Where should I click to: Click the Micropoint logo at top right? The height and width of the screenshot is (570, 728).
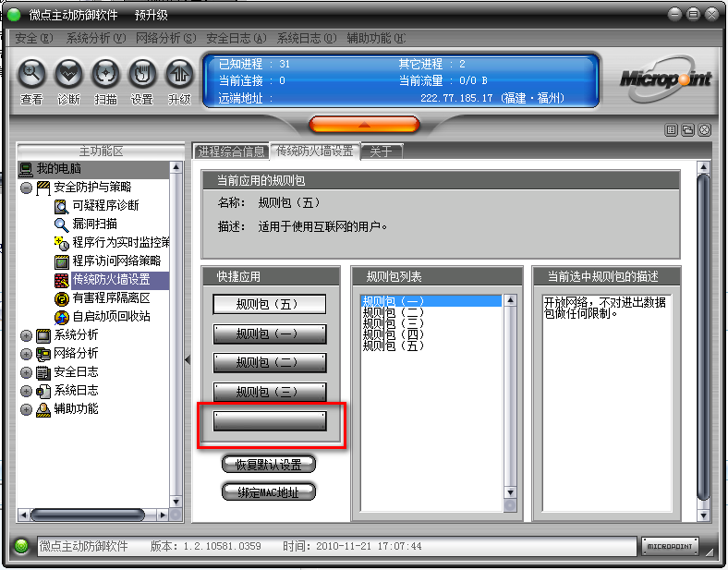(665, 79)
